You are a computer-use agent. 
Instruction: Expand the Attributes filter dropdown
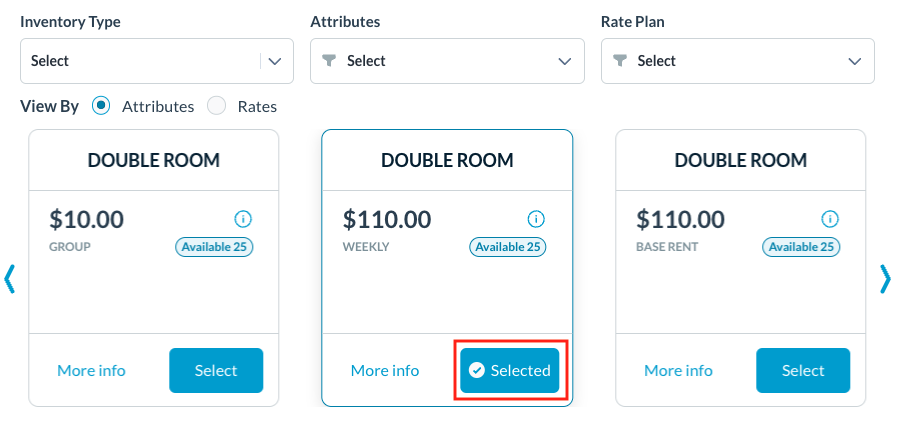pos(447,61)
